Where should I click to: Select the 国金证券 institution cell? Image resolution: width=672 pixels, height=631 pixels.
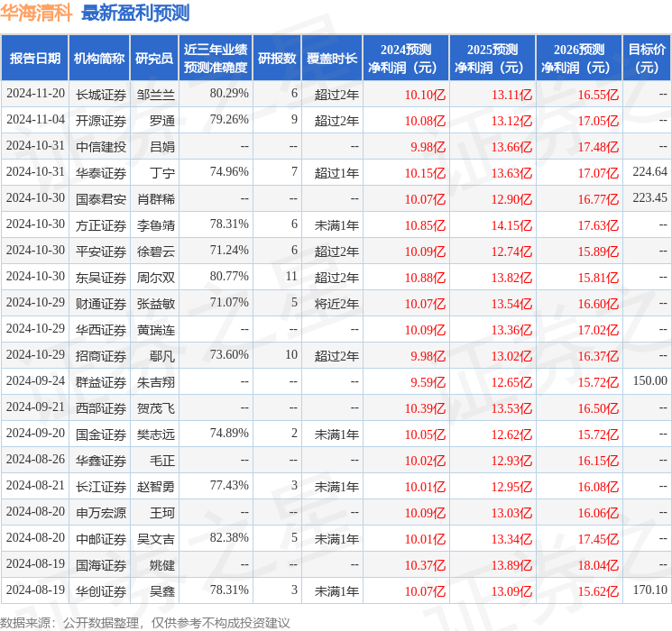pos(101,434)
